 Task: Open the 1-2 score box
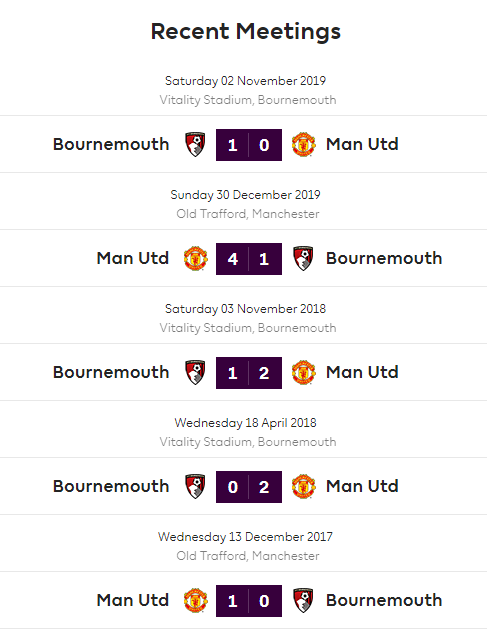click(249, 373)
